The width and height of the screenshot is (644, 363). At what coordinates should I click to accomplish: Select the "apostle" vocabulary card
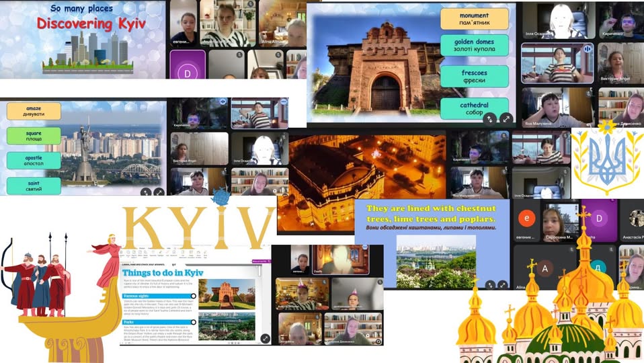tap(34, 161)
